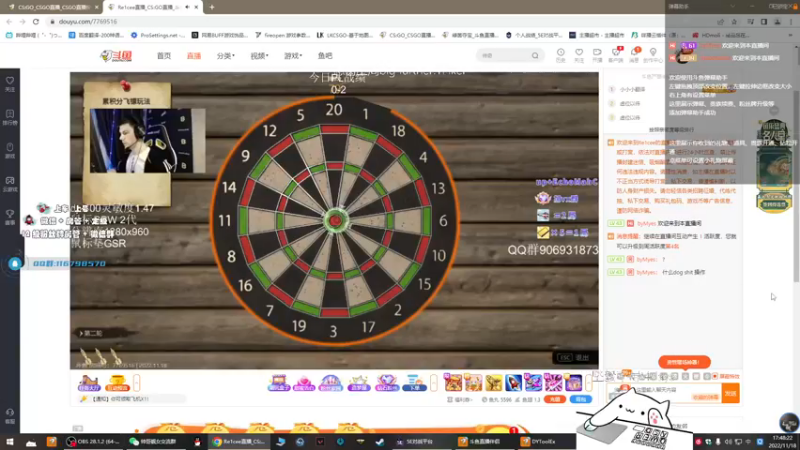
Task: Open the games mouse icon in left sidebar
Action: (x=10, y=151)
